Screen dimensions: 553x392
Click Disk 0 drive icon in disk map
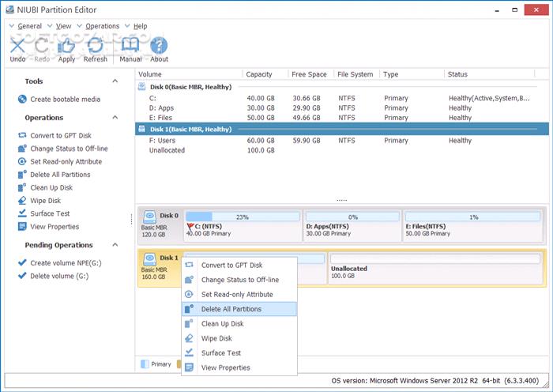[150, 217]
